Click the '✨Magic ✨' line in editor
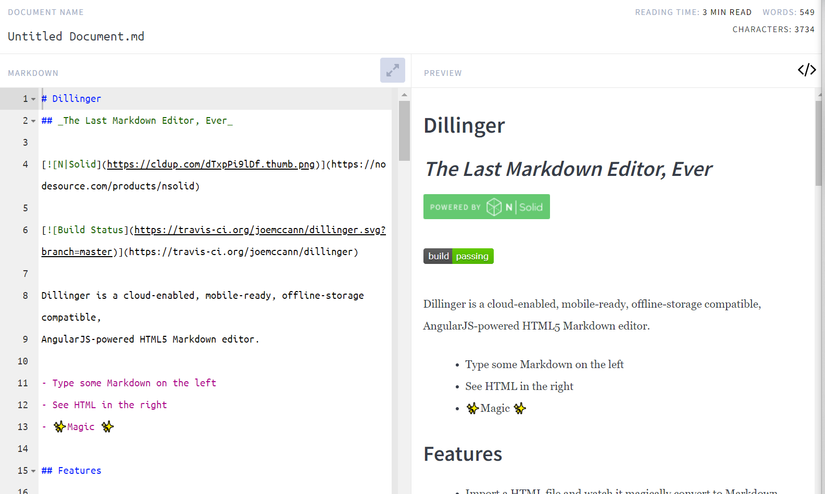The height and width of the screenshot is (494, 825). pyautogui.click(x=78, y=427)
